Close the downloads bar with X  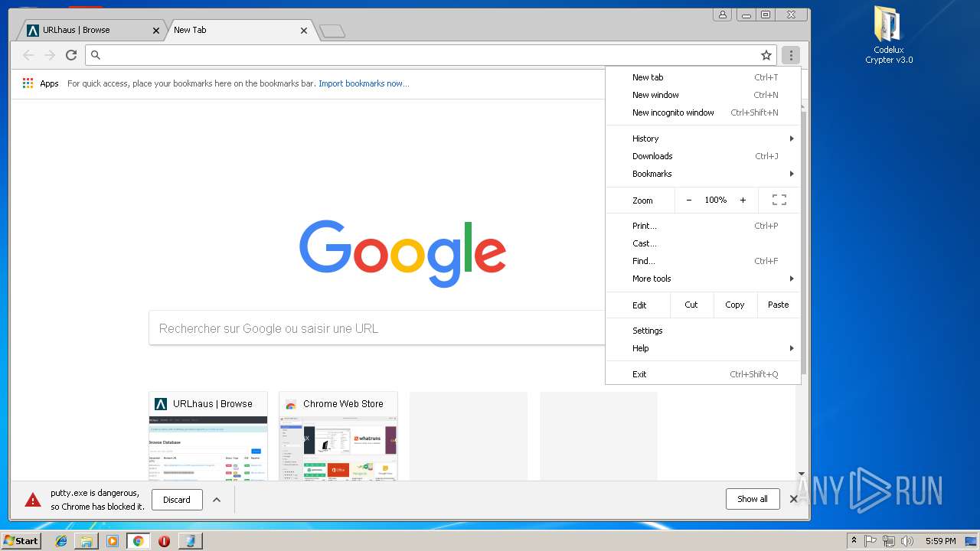click(794, 499)
